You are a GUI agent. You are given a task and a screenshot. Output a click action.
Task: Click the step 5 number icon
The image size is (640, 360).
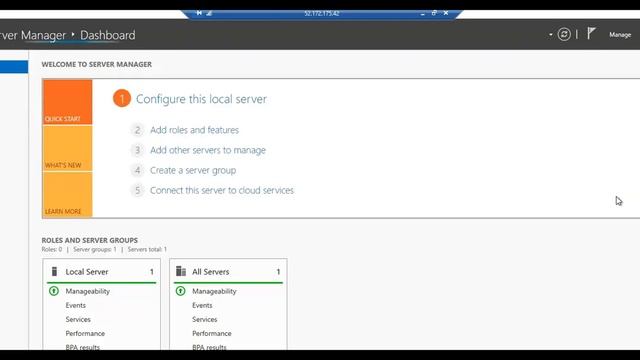point(138,190)
